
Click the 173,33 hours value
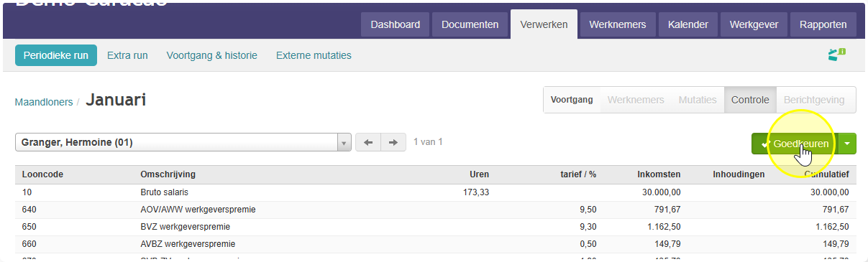point(476,192)
